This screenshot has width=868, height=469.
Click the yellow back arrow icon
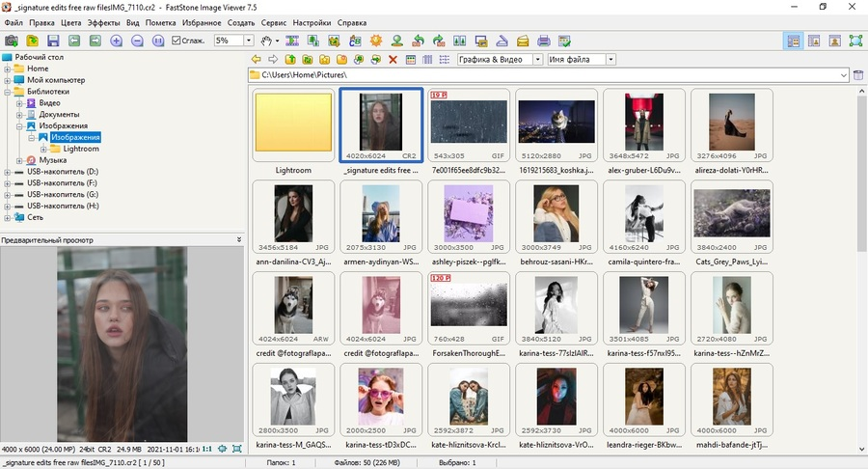click(x=256, y=59)
